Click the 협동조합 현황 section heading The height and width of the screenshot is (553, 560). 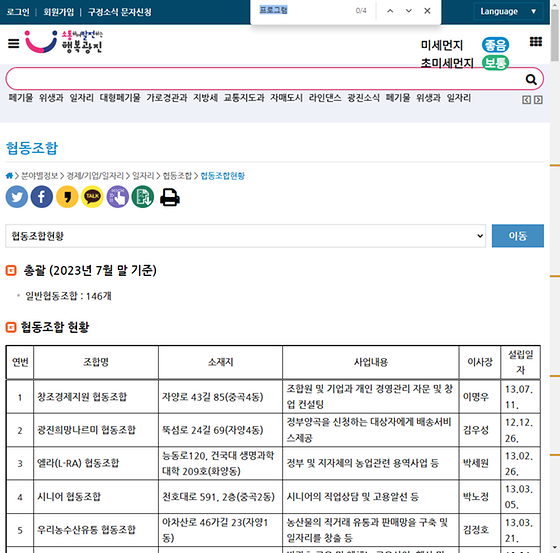pos(55,327)
